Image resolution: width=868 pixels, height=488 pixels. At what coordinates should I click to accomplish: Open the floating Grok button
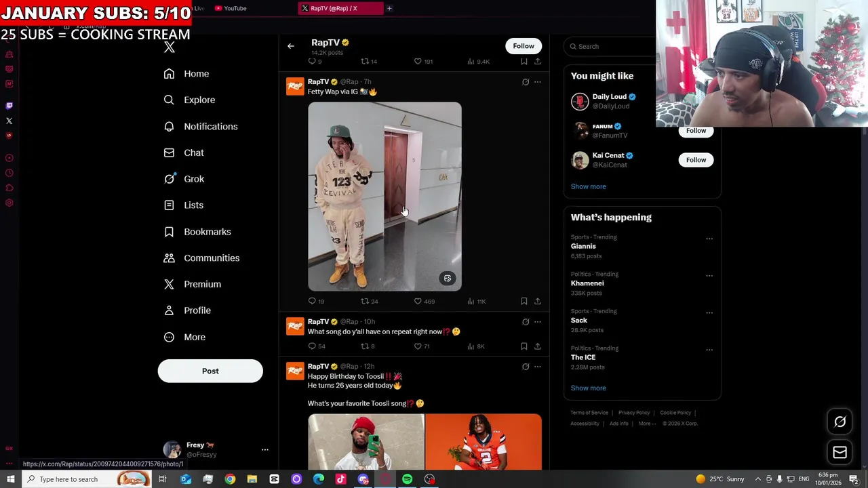840,422
